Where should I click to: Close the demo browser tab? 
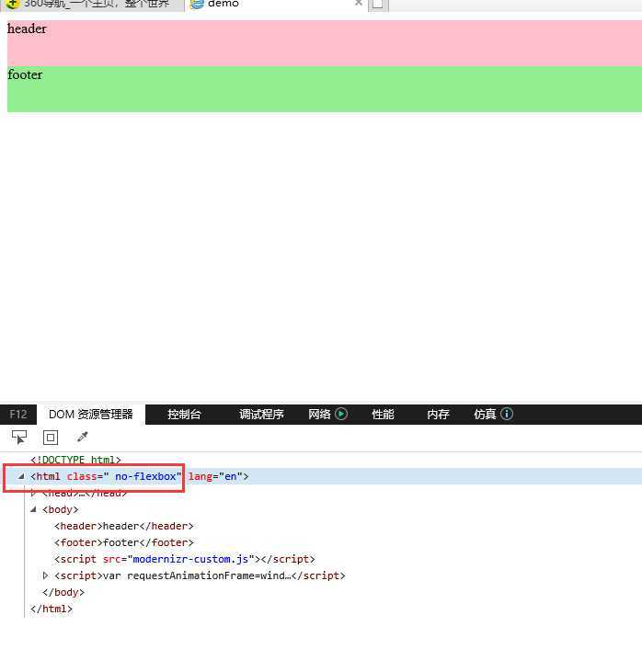(359, 3)
